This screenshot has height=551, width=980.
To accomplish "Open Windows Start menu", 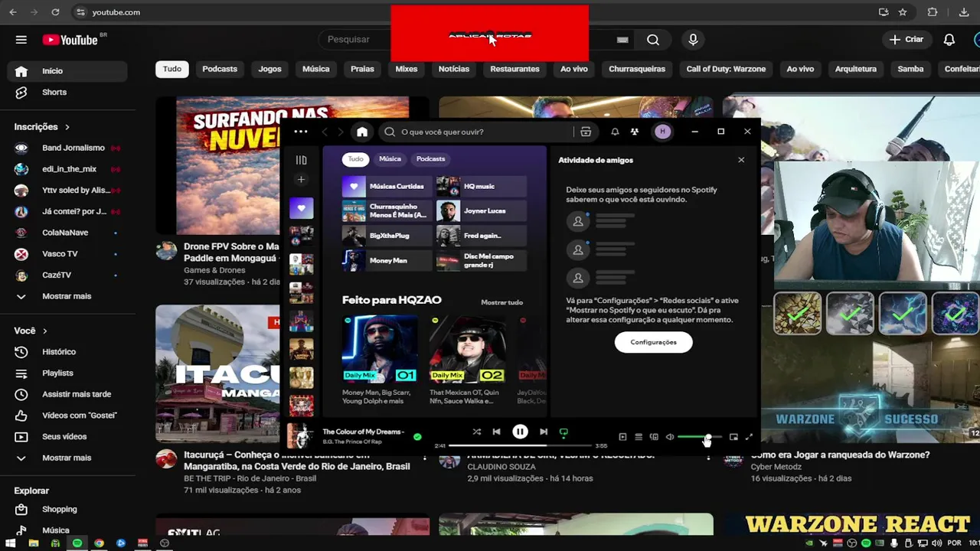I will pos(11,543).
